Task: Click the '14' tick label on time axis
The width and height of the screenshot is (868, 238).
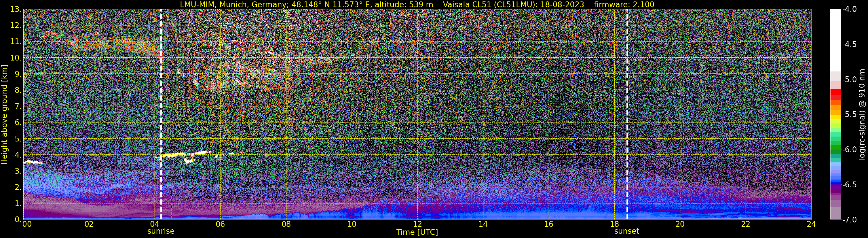Action: point(483,224)
